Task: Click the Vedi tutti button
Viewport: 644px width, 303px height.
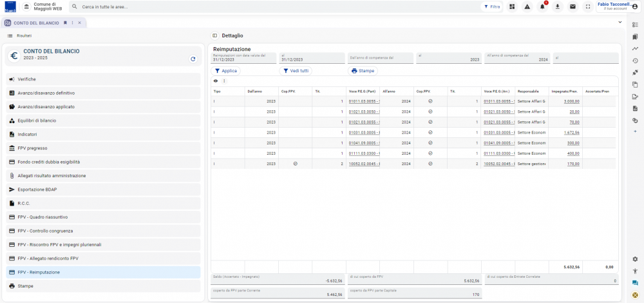Action: [x=296, y=71]
